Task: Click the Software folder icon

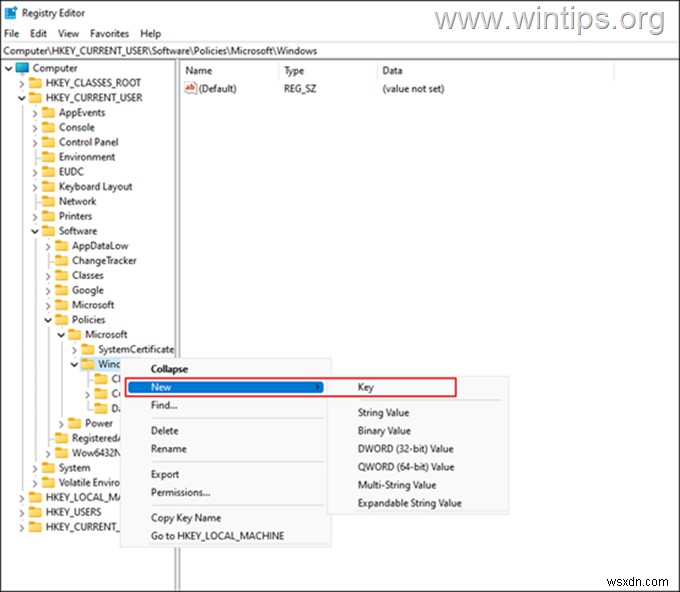Action: (x=48, y=231)
